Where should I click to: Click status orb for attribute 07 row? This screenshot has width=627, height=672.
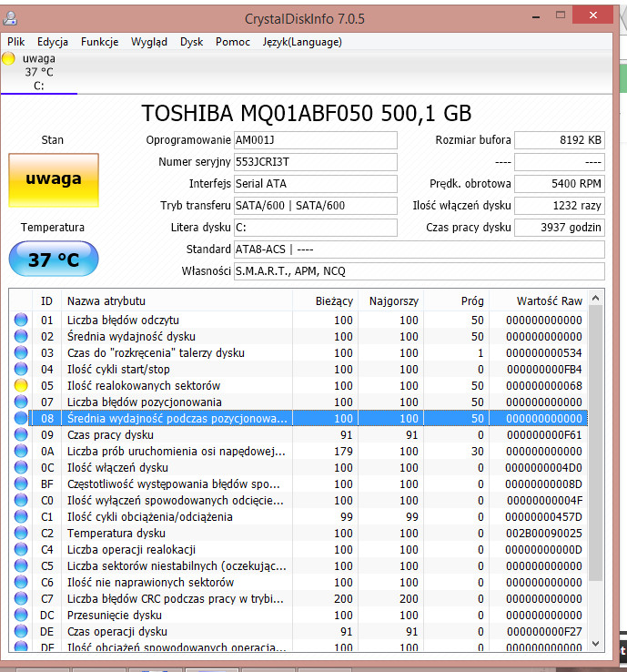pos(21,402)
